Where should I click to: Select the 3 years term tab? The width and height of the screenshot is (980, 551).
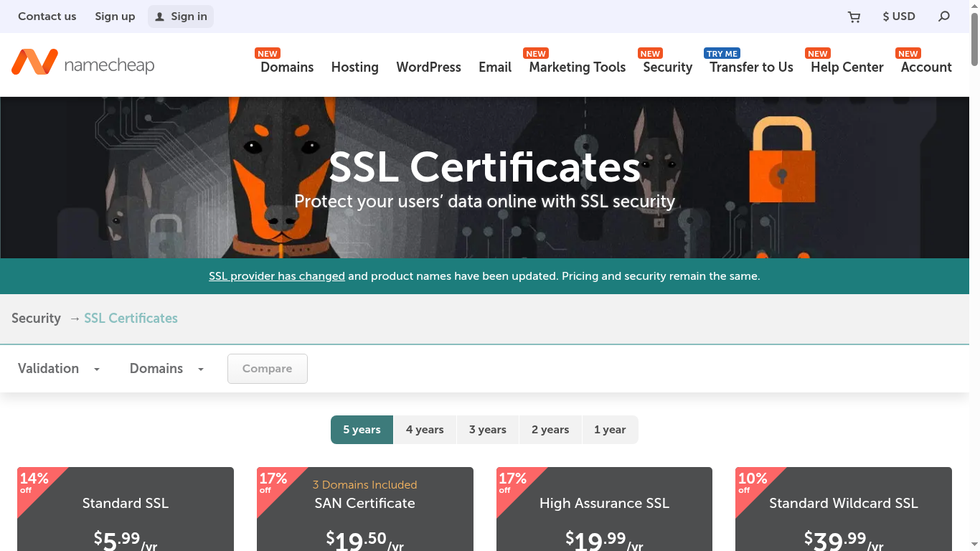click(x=488, y=430)
